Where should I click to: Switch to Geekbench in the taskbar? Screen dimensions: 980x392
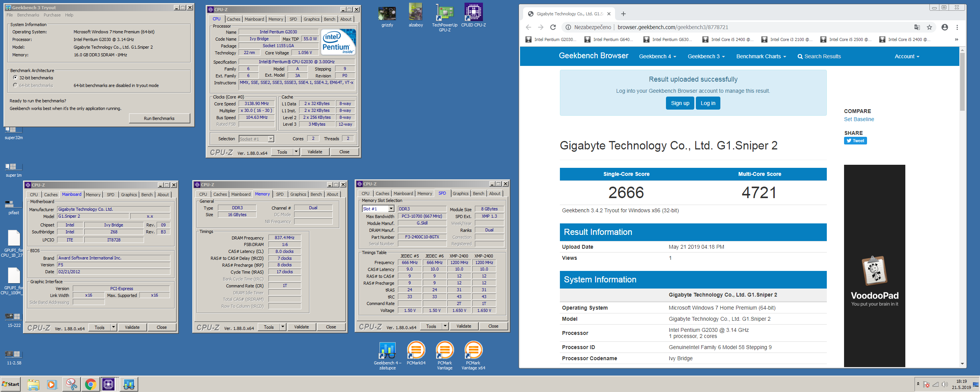click(129, 384)
